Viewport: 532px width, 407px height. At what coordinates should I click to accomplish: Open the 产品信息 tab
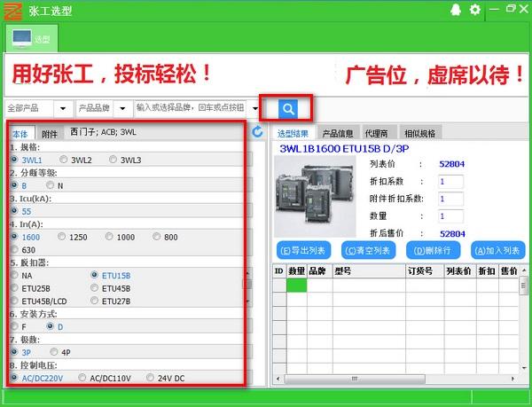(x=338, y=133)
